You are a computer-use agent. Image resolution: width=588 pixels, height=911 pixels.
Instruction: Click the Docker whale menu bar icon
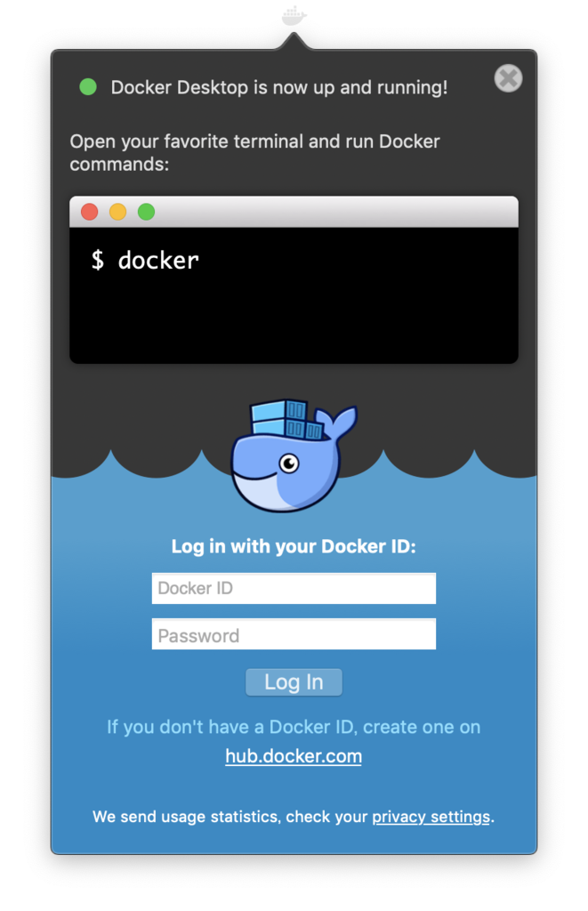294,16
